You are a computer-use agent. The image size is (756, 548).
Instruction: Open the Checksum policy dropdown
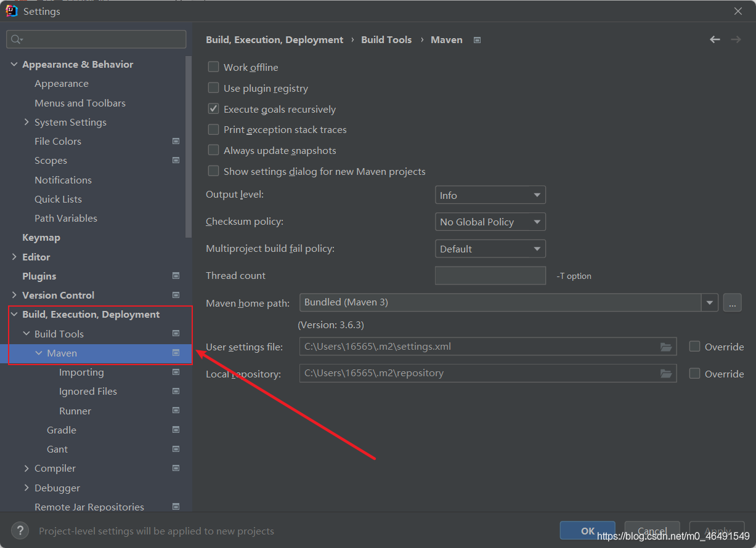pos(490,222)
